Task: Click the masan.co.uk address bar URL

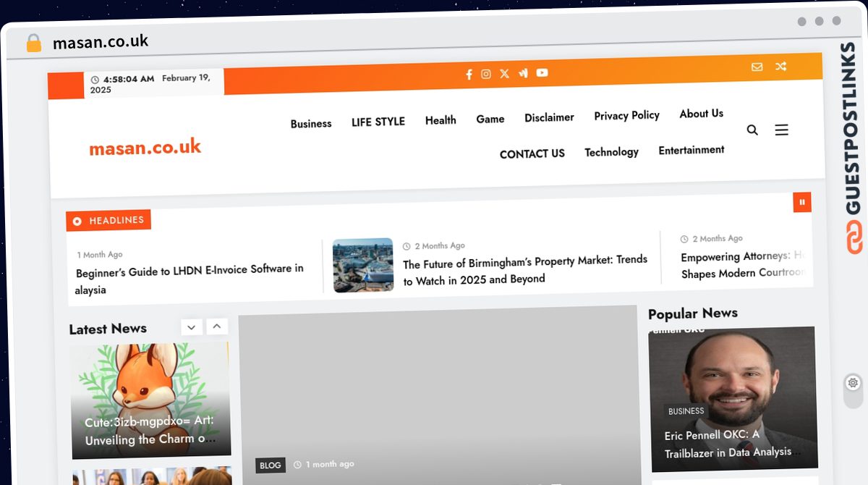Action: pos(101,42)
